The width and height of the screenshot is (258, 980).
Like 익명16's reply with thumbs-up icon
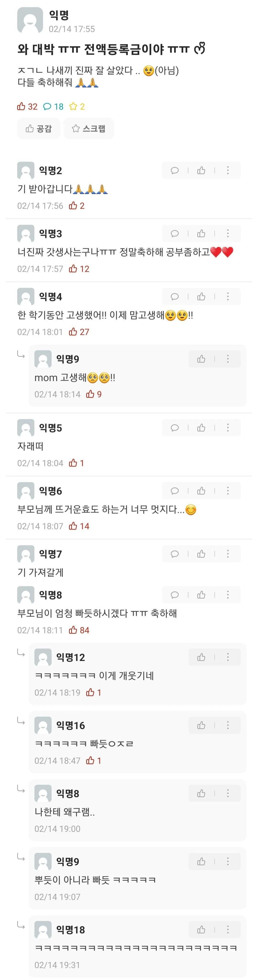(x=201, y=725)
